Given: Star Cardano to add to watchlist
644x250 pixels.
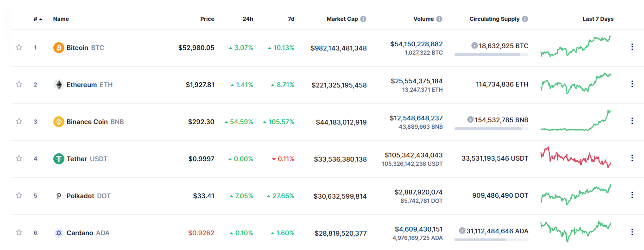Looking at the screenshot, I should pos(19,232).
